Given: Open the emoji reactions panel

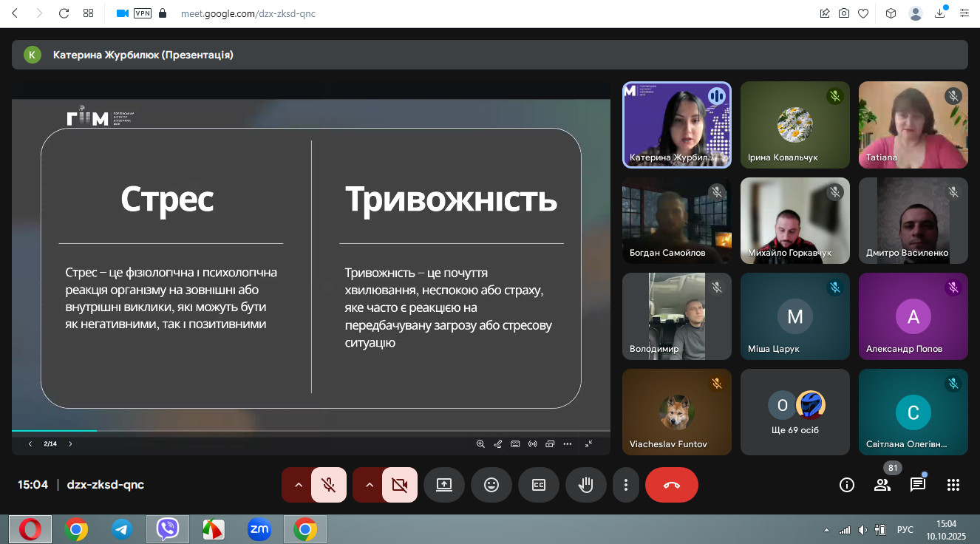Looking at the screenshot, I should click(491, 485).
